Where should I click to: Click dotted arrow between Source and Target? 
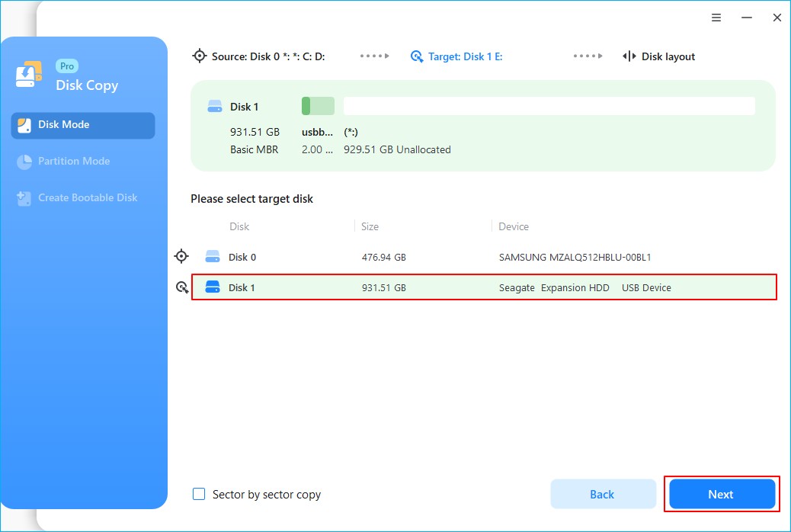[x=373, y=55]
